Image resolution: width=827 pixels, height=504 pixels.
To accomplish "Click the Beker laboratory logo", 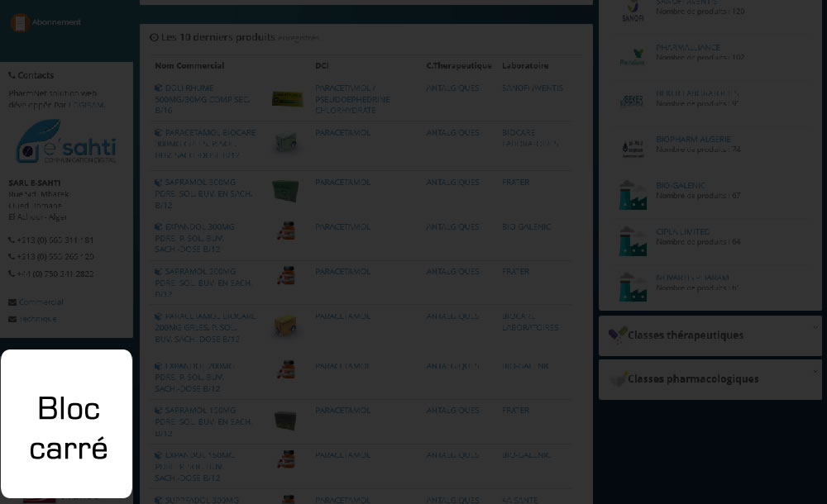I will click(x=633, y=101).
